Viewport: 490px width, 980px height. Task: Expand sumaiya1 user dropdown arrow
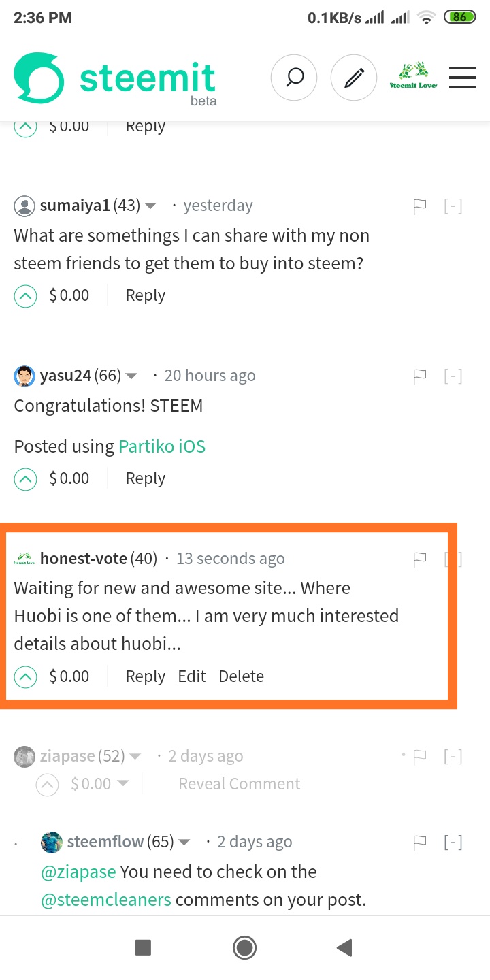point(151,206)
